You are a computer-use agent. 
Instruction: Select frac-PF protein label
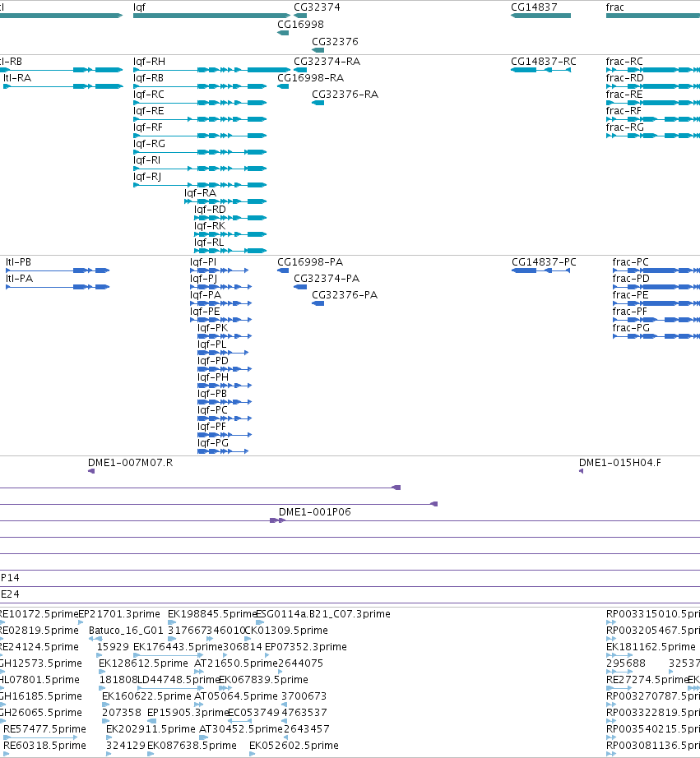pyautogui.click(x=630, y=312)
